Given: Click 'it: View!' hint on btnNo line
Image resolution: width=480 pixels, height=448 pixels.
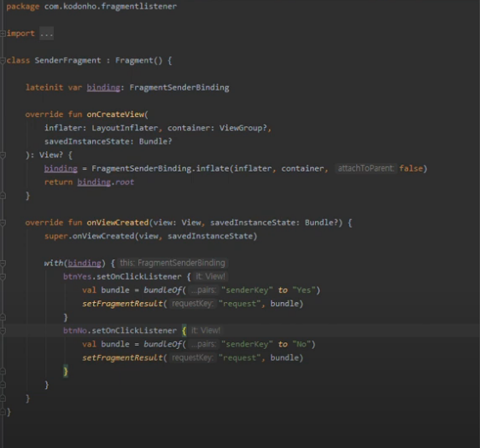Looking at the screenshot, I should pos(206,330).
